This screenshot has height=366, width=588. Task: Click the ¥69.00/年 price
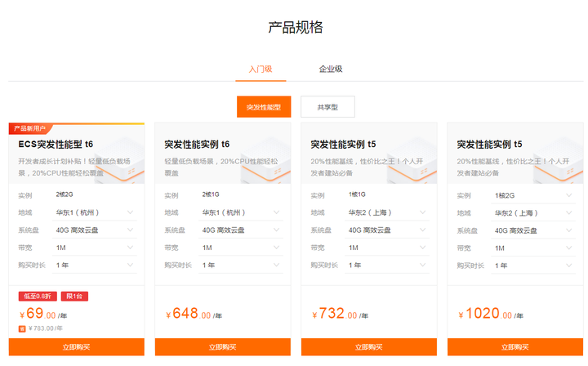point(43,314)
